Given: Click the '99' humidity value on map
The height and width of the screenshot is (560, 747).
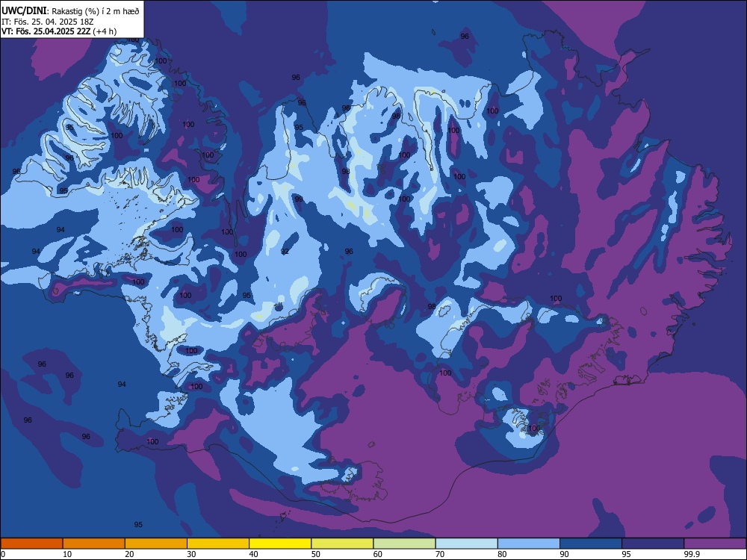Looking at the screenshot, I should (299, 199).
